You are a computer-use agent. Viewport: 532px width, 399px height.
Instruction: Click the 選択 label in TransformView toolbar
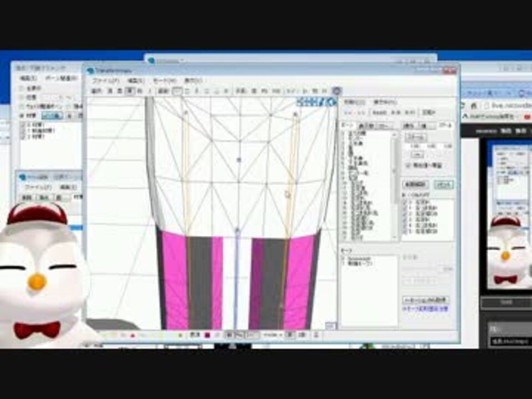(x=97, y=91)
